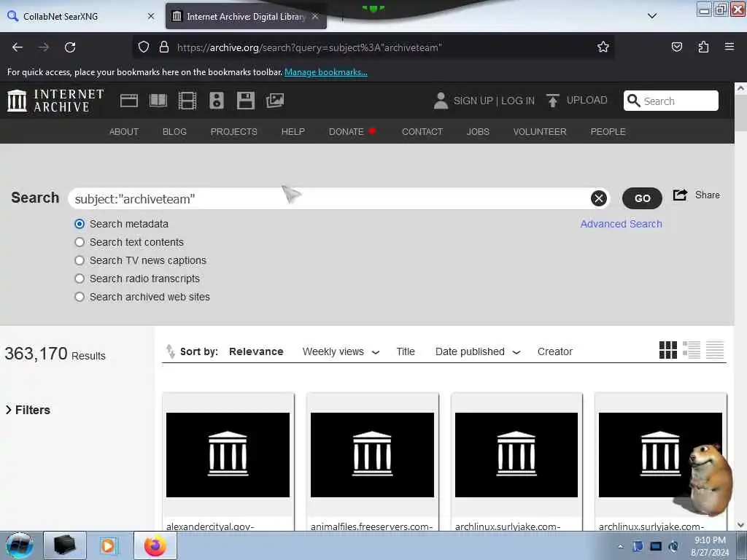Bookmark this page with star icon
The height and width of the screenshot is (560, 747).
603,47
